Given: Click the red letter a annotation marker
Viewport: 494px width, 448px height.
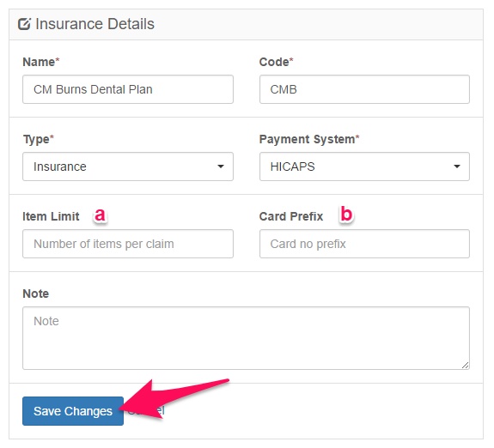Looking at the screenshot, I should pyautogui.click(x=100, y=215).
